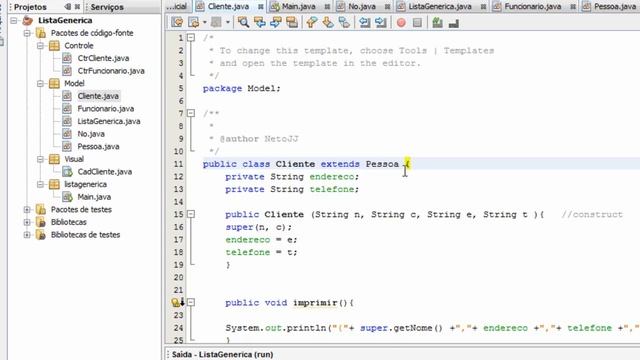This screenshot has width=640, height=360.
Task: Expand the Pacotes de testes node
Action: [27, 209]
